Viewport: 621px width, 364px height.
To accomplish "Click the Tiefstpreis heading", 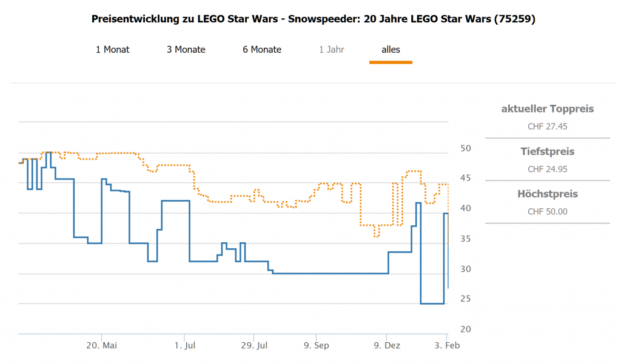I will tap(547, 151).
